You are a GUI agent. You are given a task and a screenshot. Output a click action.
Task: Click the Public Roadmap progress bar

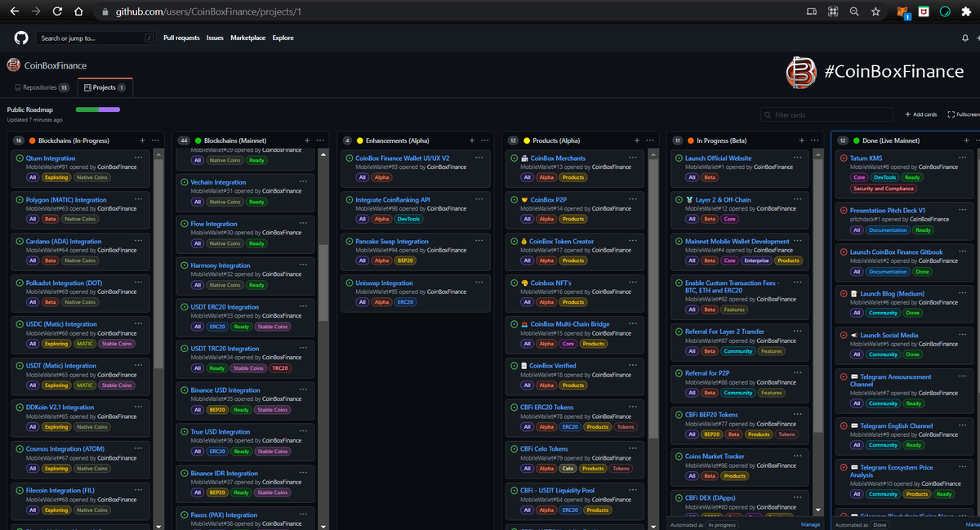[x=98, y=109]
